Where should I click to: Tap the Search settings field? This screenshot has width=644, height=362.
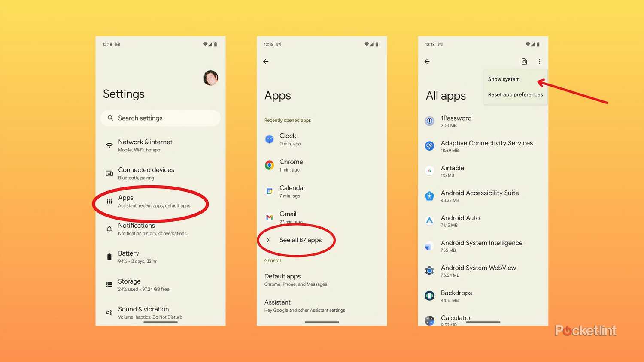click(x=161, y=118)
